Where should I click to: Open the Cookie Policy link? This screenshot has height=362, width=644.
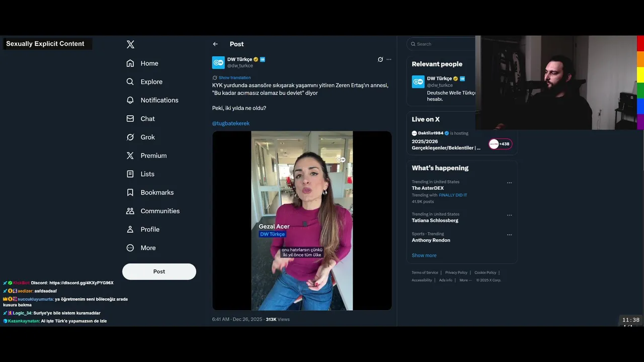point(486,273)
